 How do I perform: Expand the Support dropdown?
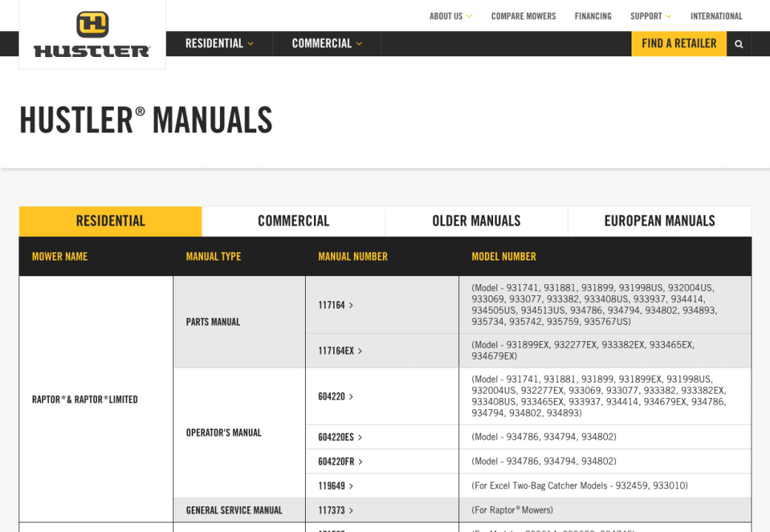point(651,16)
